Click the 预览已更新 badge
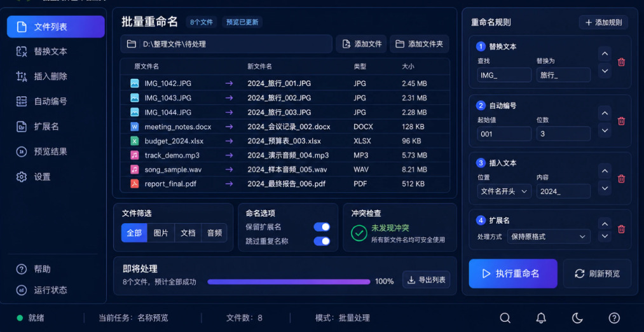Viewport: 644px width, 332px height. click(x=242, y=22)
